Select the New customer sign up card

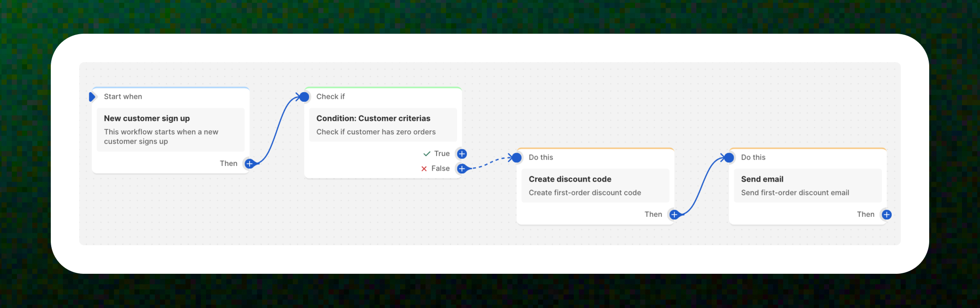point(170,129)
